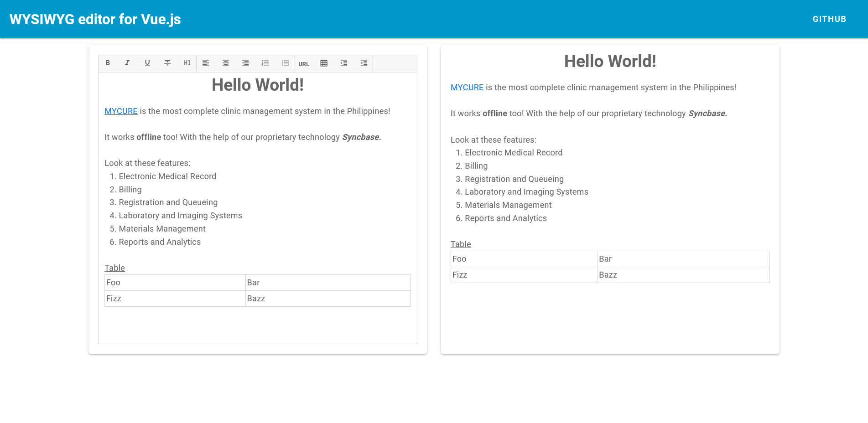Viewport: 868px width, 423px height.
Task: Follow the MYCURE link in the preview panel
Action: (x=467, y=88)
